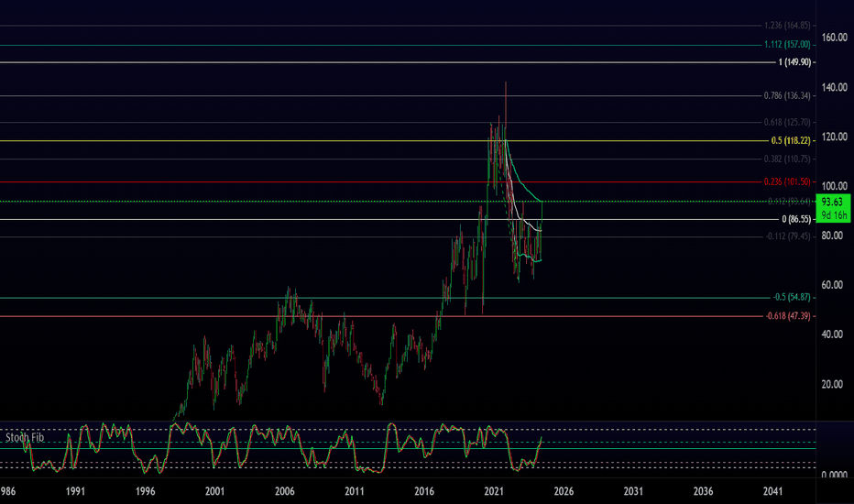Click 60.00 on the price axis

click(832, 285)
